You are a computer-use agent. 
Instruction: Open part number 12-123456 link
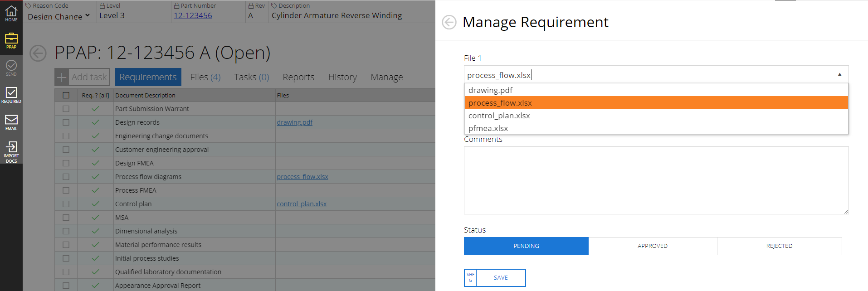(193, 15)
